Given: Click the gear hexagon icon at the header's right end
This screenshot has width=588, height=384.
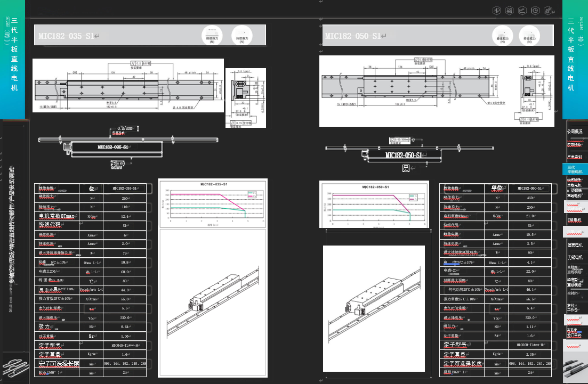Looking at the screenshot, I should 548,11.
